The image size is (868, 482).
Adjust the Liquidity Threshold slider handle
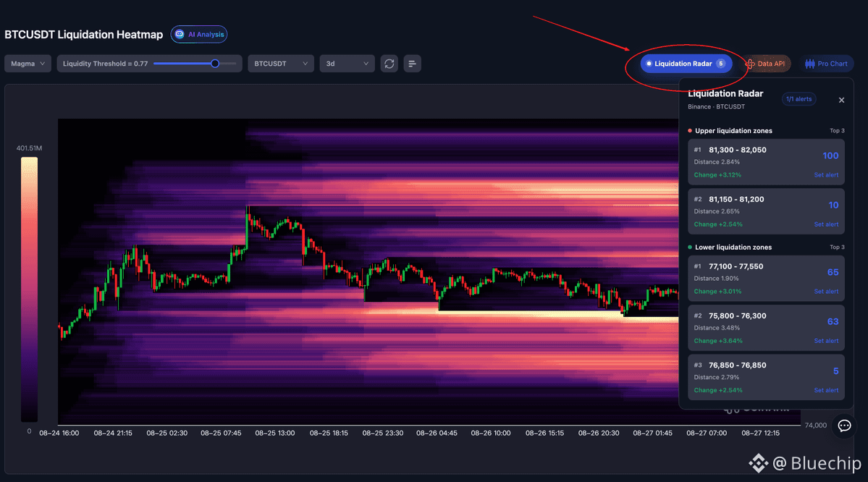tap(215, 64)
